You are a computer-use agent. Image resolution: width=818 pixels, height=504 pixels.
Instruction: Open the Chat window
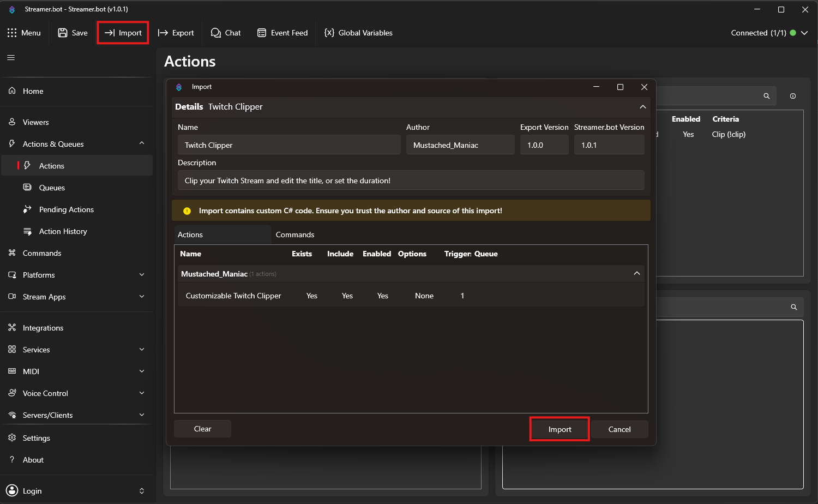226,33
